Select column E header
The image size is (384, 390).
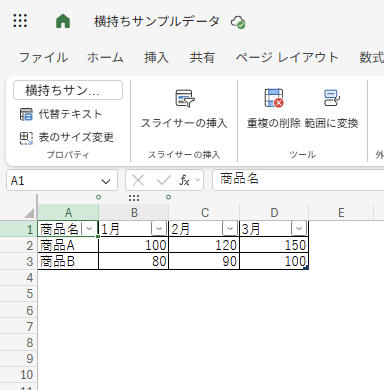tap(341, 212)
